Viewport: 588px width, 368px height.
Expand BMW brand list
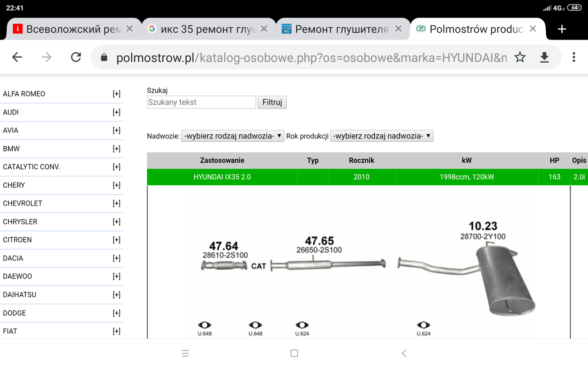(117, 149)
